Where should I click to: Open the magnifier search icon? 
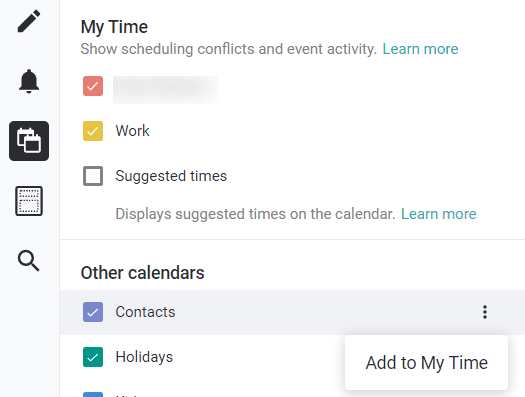click(29, 260)
